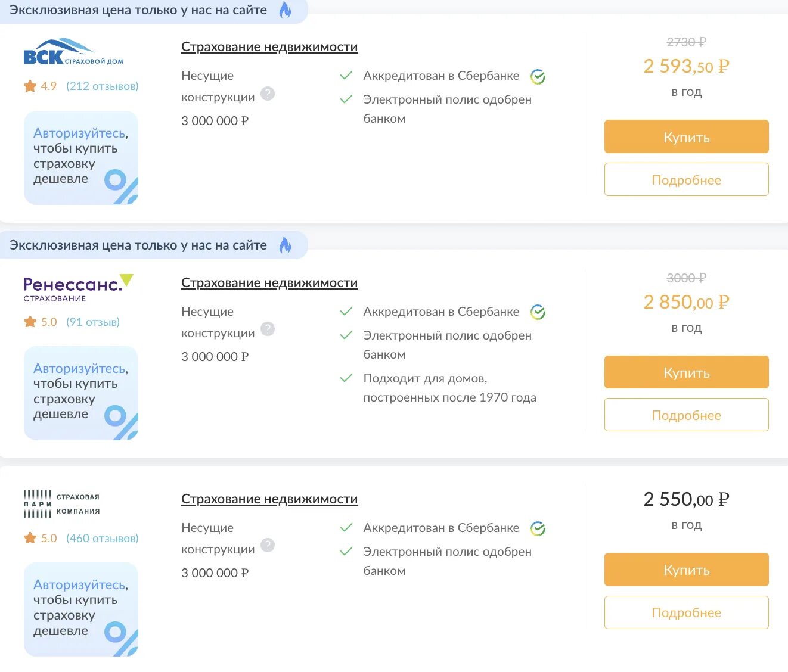The image size is (788, 672).
Task: Click the green checkmark beside Электронный полис одобрен банком
Action: pos(346,99)
